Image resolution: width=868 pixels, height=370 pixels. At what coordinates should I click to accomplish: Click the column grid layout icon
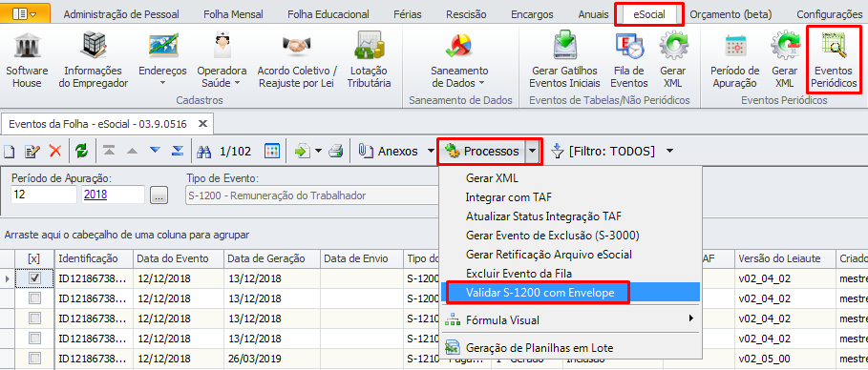click(272, 151)
